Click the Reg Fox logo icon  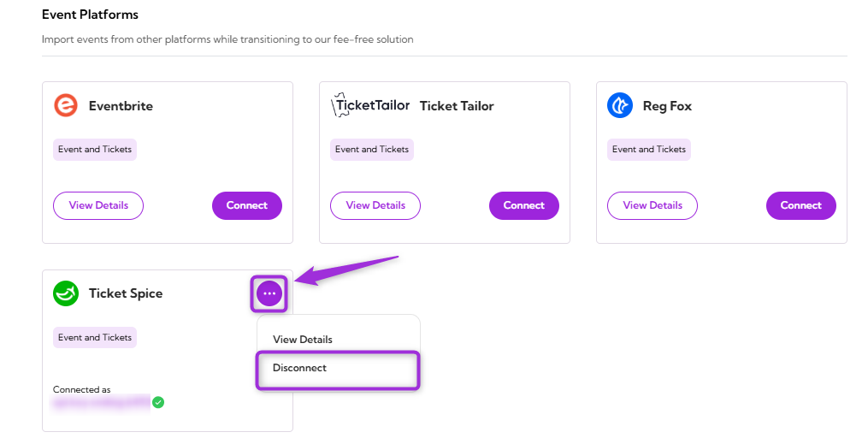coord(620,106)
